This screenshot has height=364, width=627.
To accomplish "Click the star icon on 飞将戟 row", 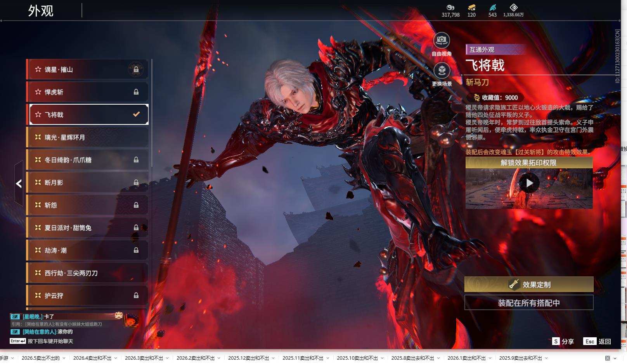I will tap(38, 114).
